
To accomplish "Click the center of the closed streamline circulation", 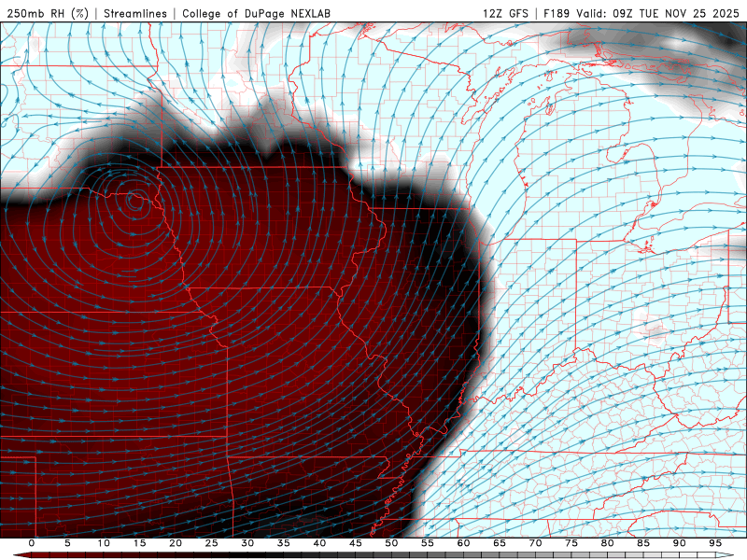I will point(134,201).
